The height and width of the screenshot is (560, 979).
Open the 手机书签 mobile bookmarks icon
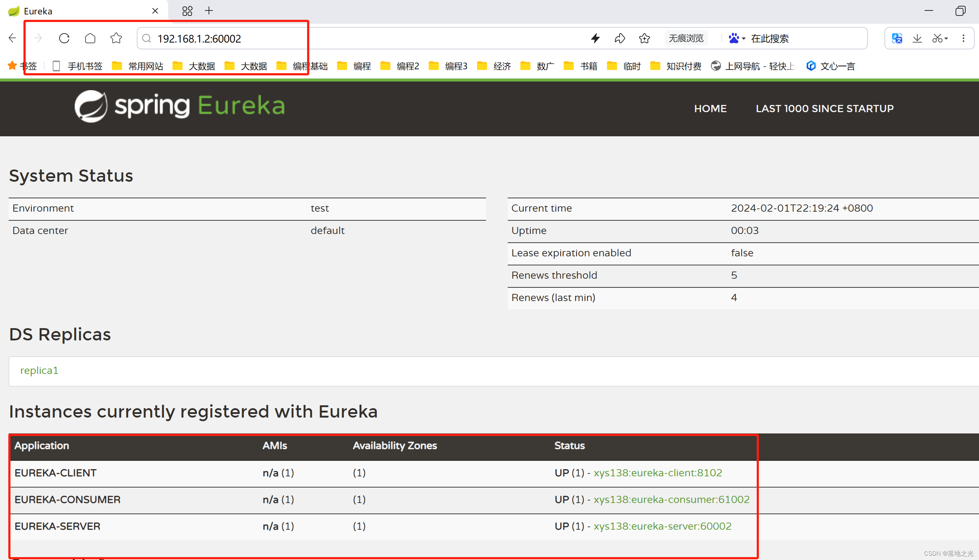[x=56, y=66]
